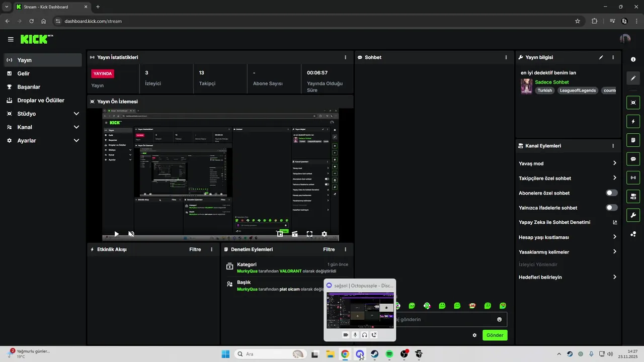Click the LeagueofLegends tag chip

(x=578, y=90)
